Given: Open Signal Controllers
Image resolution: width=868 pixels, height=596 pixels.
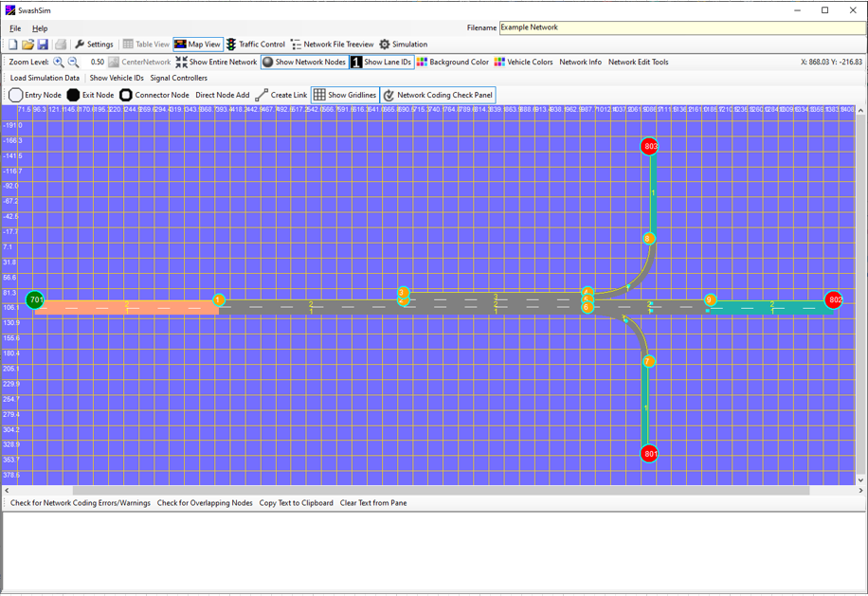Looking at the screenshot, I should [x=179, y=78].
